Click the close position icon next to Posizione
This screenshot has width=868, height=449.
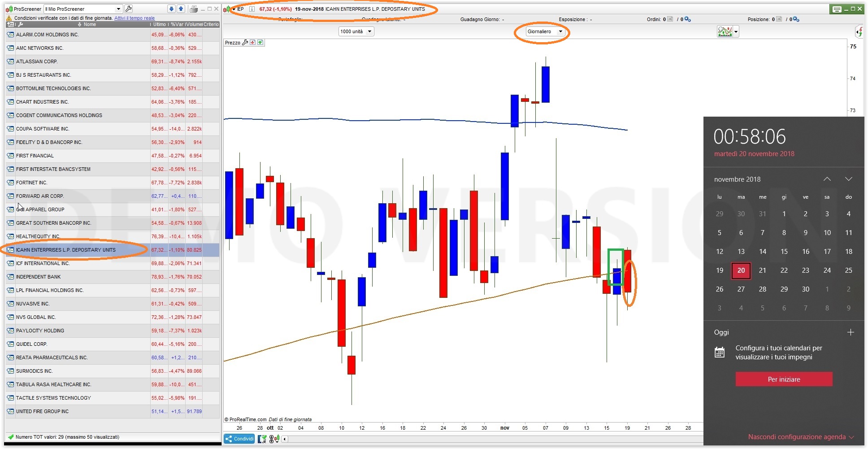point(779,19)
